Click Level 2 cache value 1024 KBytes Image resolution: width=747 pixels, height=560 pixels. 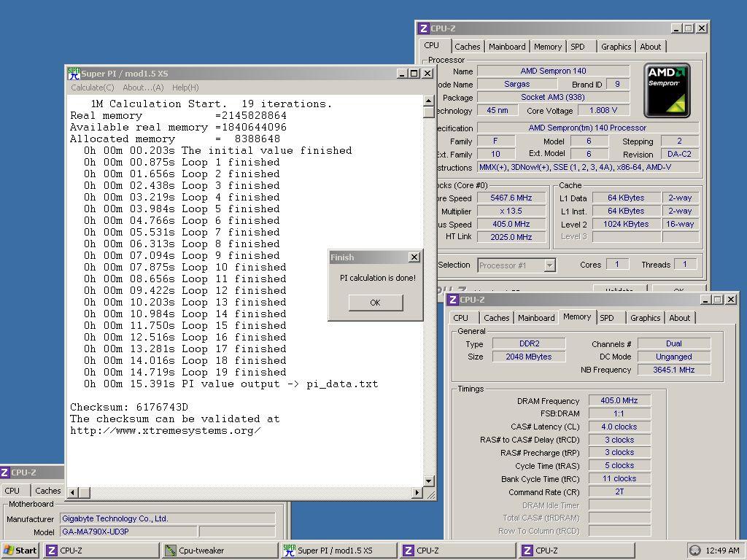coord(626,224)
